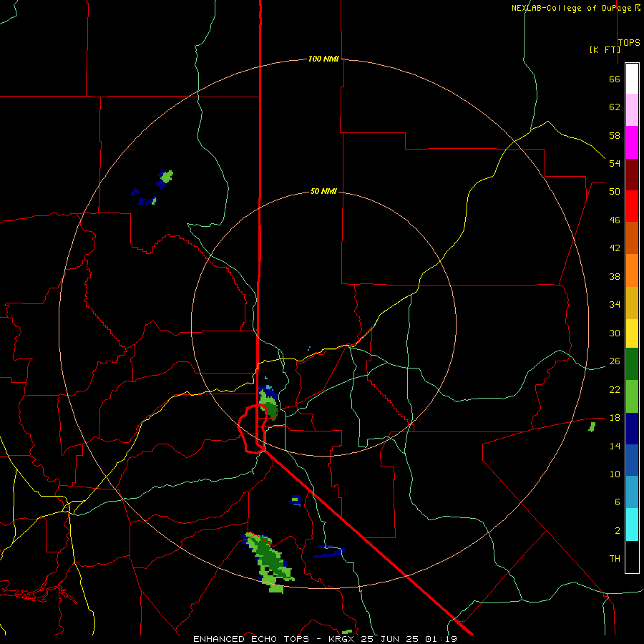Click the green echo cell near the radar site
Viewport: 644px width, 644px height.
pos(268,402)
